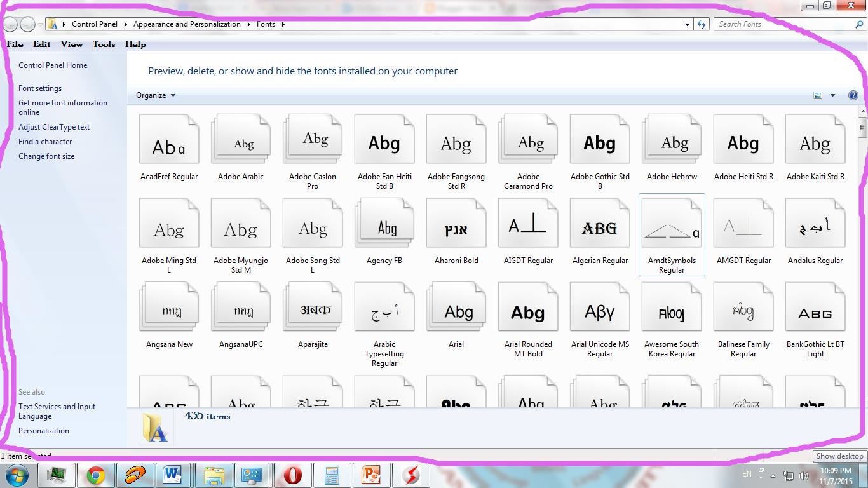Image resolution: width=868 pixels, height=488 pixels.
Task: Open the File menu
Action: 15,44
